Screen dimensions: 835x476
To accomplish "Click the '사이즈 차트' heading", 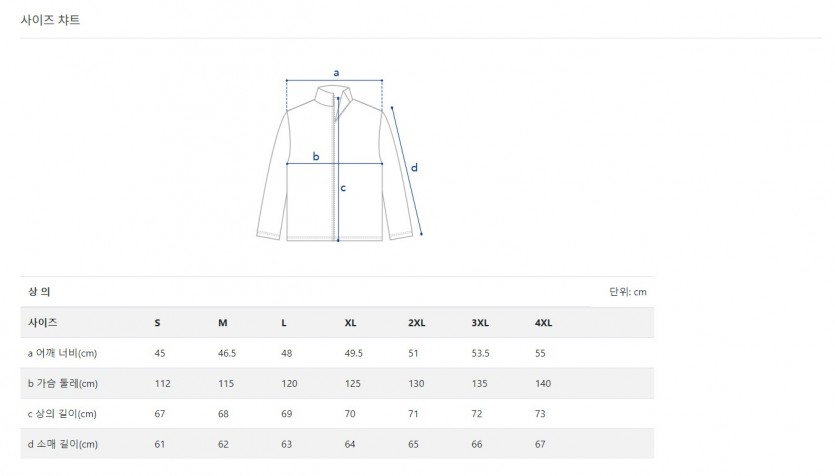I will 50,19.
